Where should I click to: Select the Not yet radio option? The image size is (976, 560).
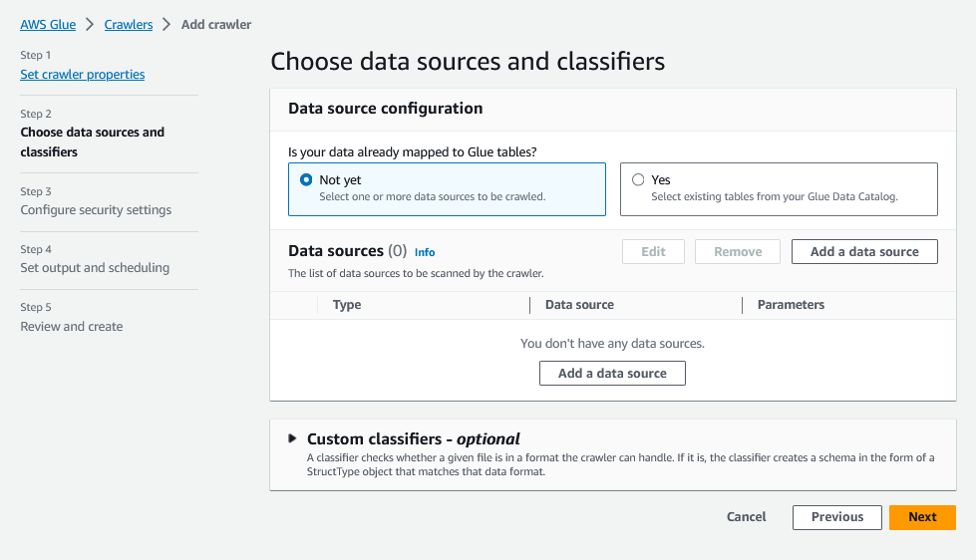(x=306, y=179)
